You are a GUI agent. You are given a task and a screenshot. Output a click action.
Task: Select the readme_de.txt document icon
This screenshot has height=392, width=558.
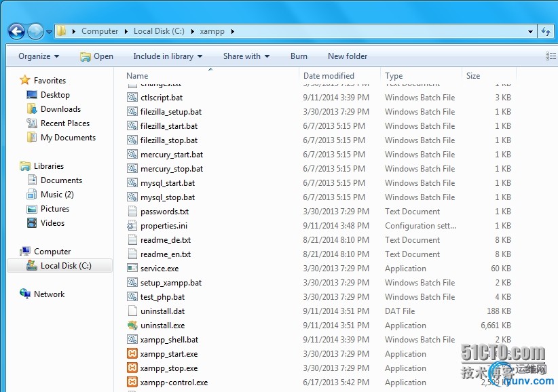(x=132, y=239)
